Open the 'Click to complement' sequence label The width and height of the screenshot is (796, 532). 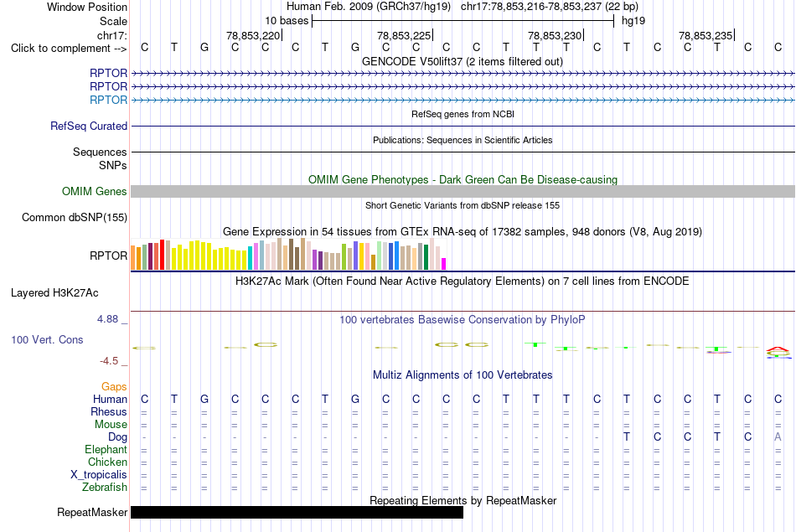tap(69, 49)
